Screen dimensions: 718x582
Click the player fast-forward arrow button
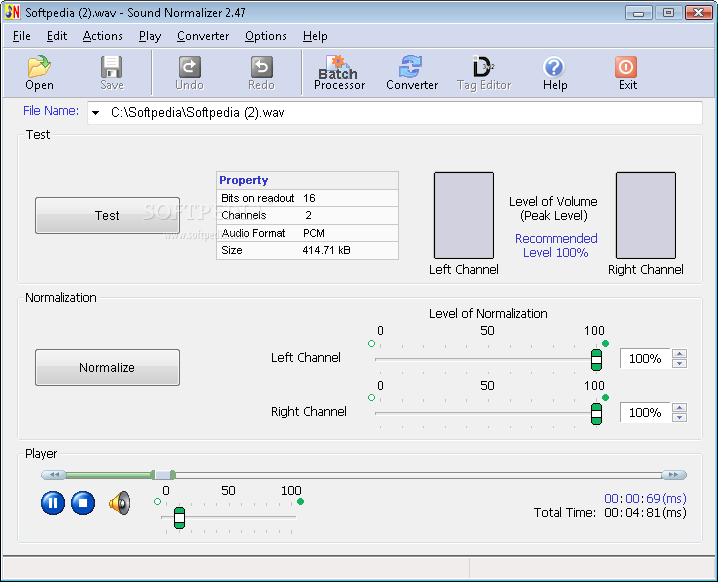click(674, 475)
